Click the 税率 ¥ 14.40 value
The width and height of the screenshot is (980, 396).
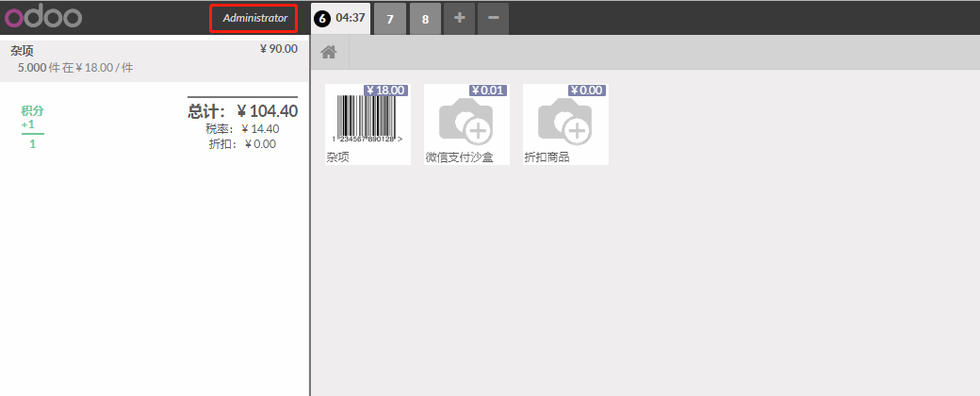[x=242, y=129]
